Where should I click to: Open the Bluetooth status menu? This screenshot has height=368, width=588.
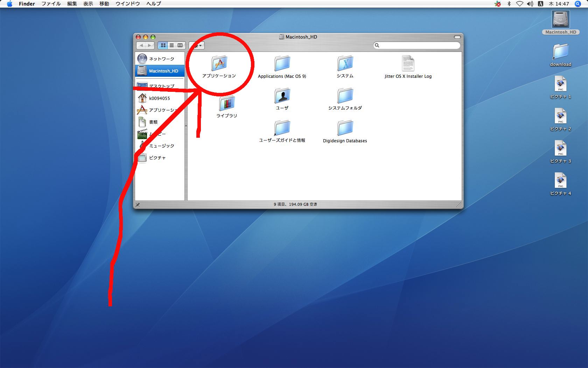509,4
